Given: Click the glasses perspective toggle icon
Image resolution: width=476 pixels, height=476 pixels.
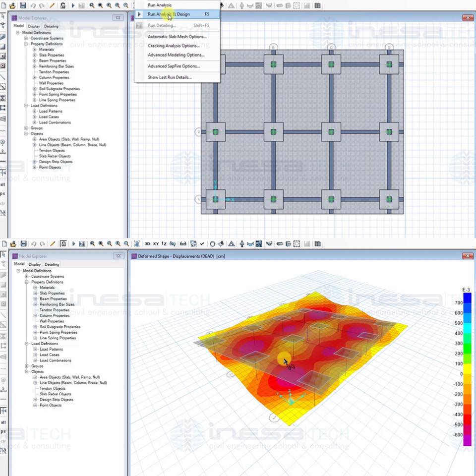Looking at the screenshot, I should [183, 244].
